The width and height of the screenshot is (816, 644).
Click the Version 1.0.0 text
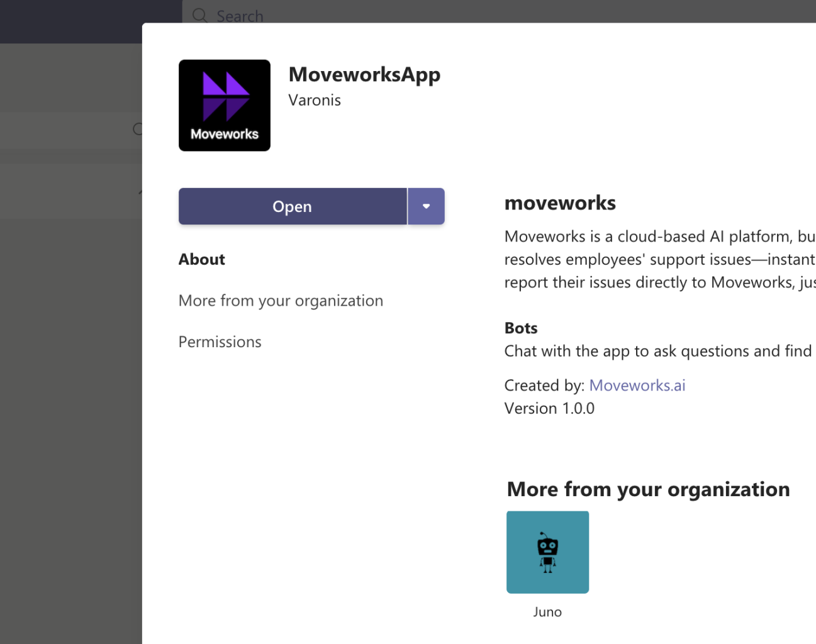[549, 408]
